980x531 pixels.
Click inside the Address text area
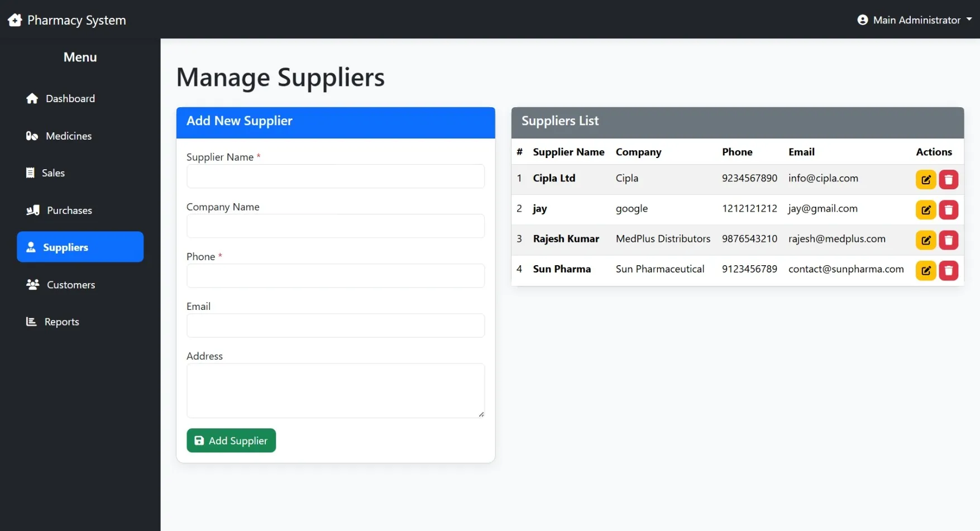point(335,390)
